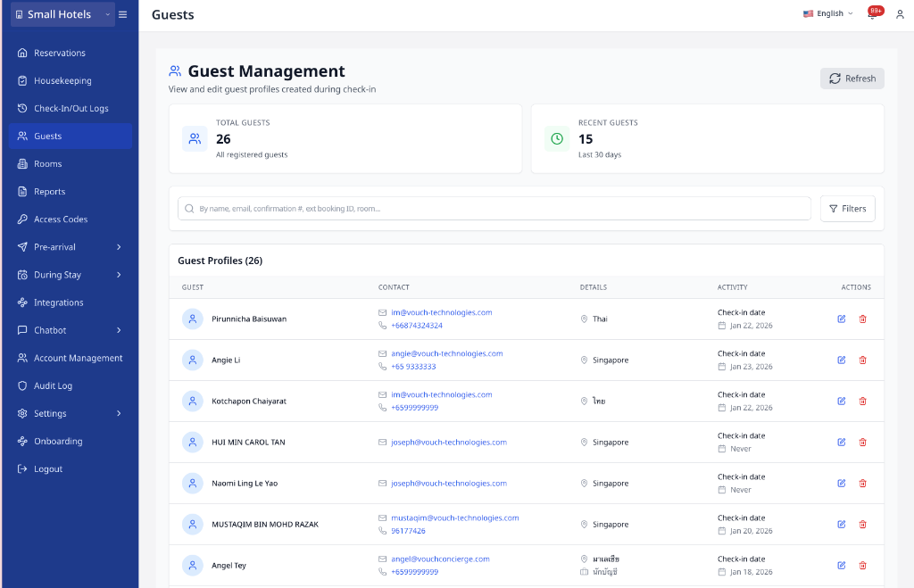The width and height of the screenshot is (914, 588).
Task: Select the Chatbot menu item
Action: click(x=49, y=330)
